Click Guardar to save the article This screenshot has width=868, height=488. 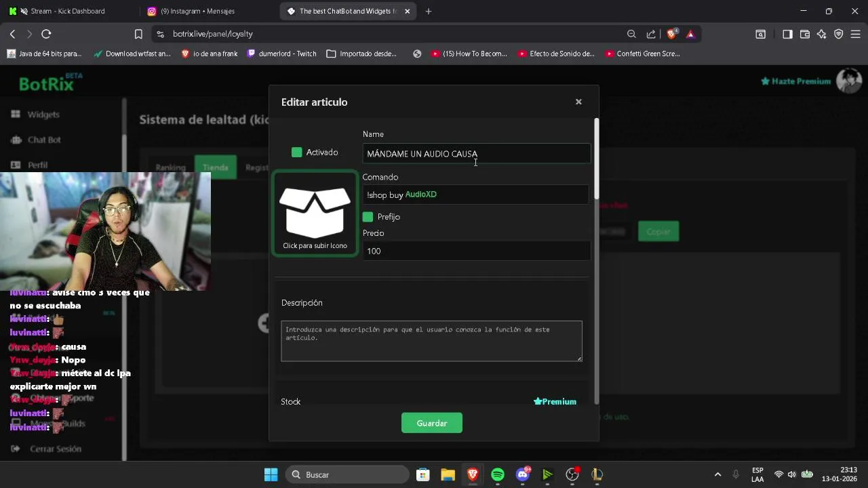click(432, 423)
